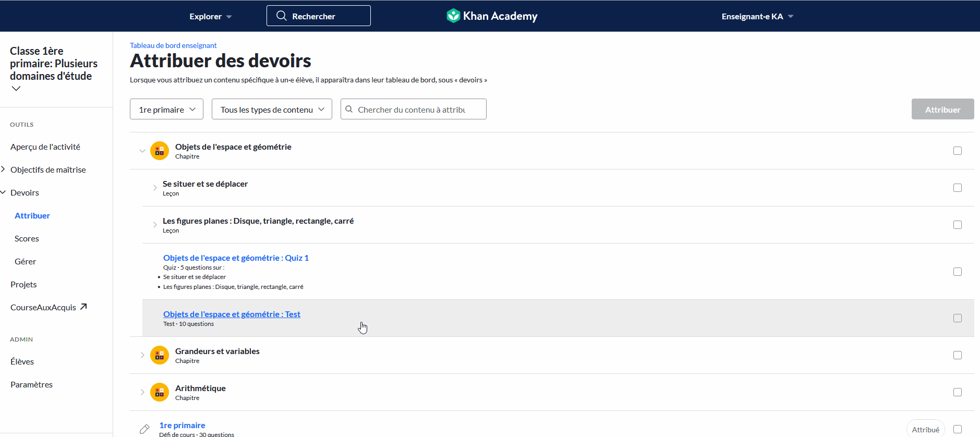Click the Objets de l'espace et géométrie chapter title
Image resolution: width=980 pixels, height=437 pixels.
(233, 147)
